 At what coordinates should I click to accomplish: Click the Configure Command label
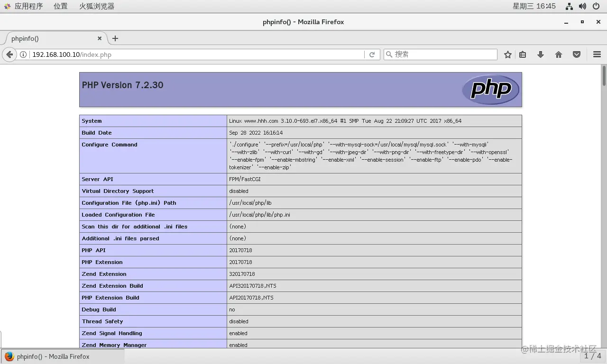coord(110,145)
